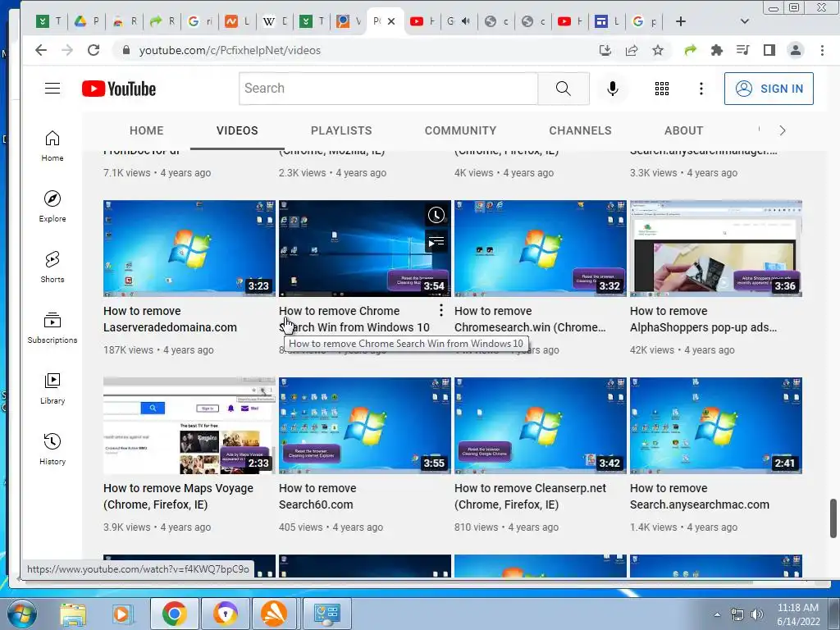The width and height of the screenshot is (840, 630).
Task: Click the address bar URL
Action: coord(230,50)
